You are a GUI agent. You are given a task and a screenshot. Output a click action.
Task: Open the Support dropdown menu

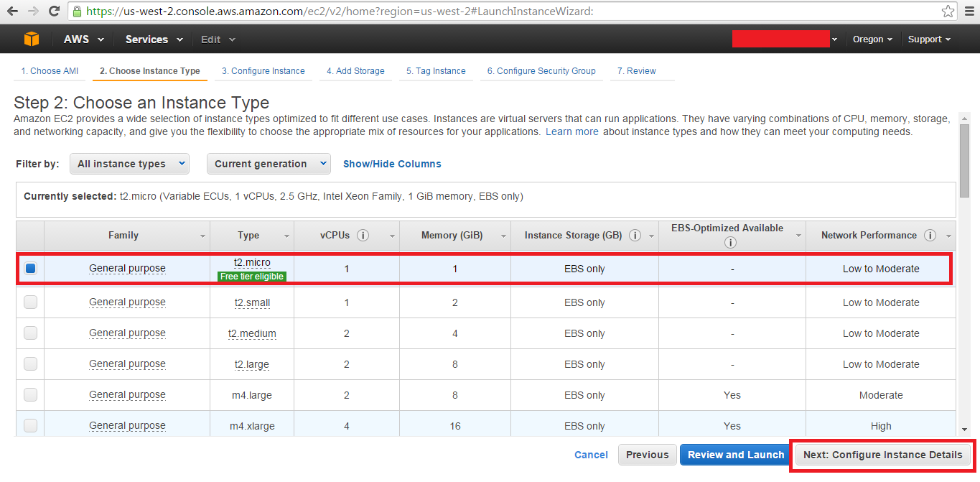click(929, 40)
